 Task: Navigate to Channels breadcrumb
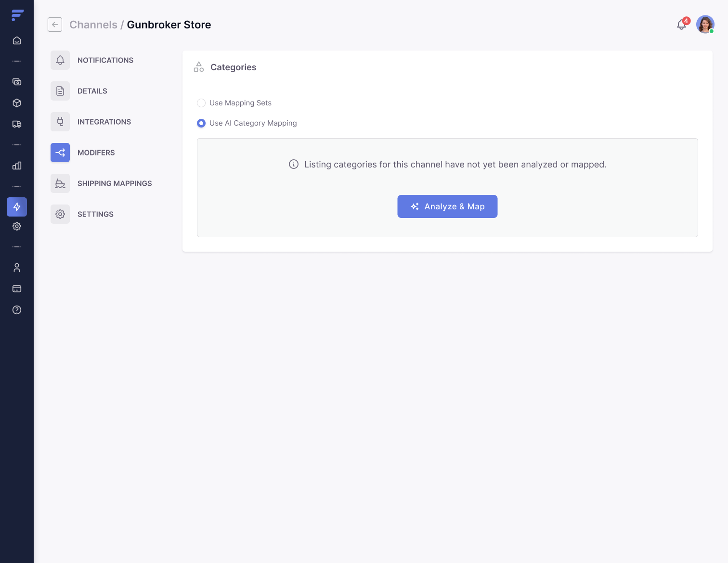click(x=93, y=25)
